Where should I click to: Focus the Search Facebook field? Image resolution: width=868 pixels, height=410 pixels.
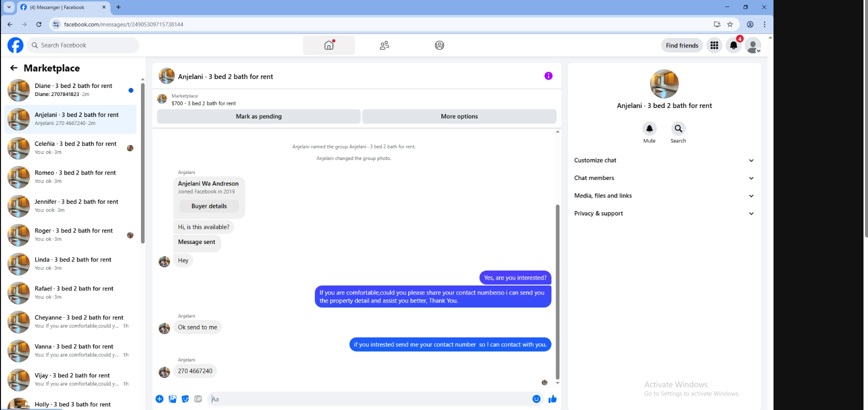coord(83,45)
